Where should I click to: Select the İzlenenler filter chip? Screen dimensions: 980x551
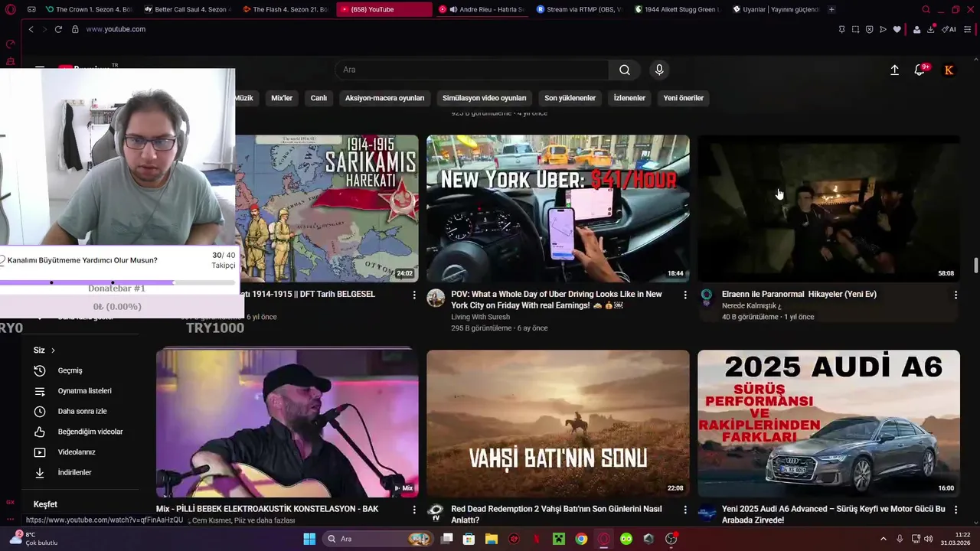(x=629, y=98)
